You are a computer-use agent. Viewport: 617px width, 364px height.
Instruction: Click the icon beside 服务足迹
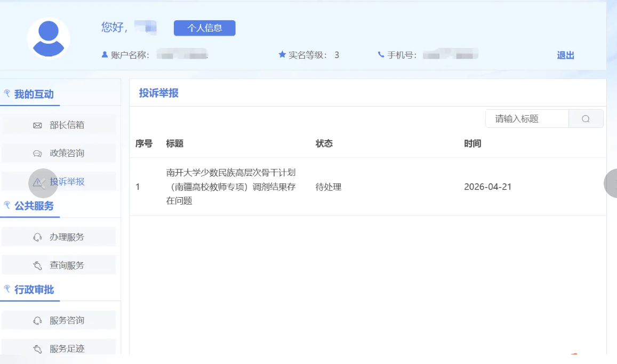point(37,349)
